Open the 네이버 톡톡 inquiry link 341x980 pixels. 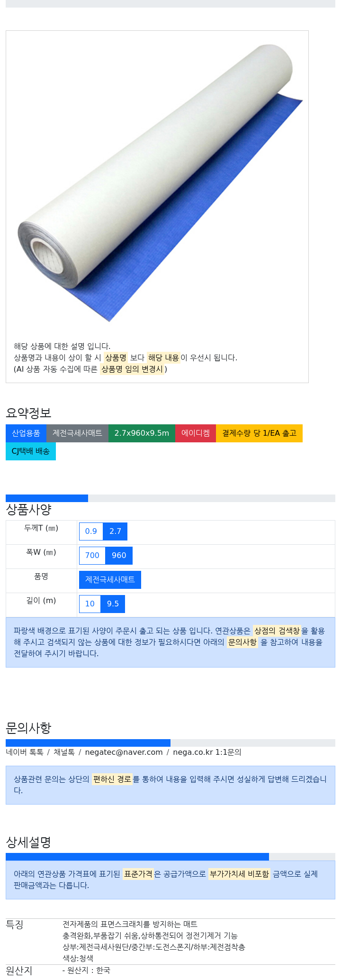pyautogui.click(x=25, y=752)
